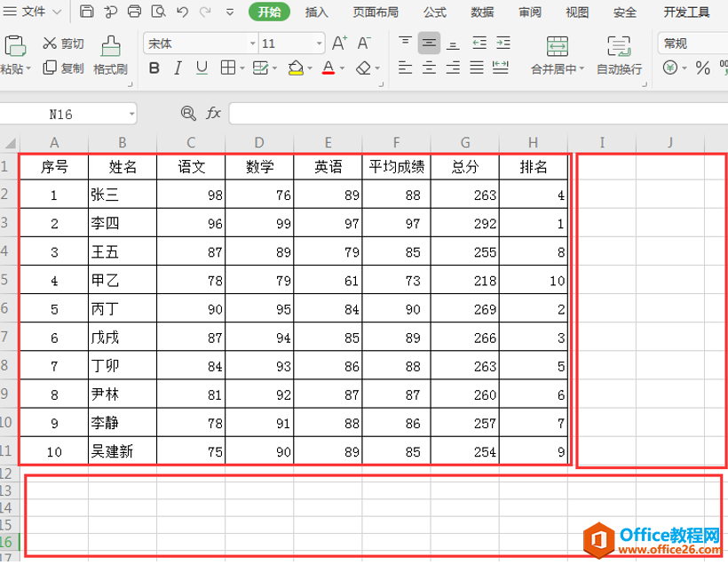Increase indent icon
This screenshot has width=728, height=565.
coord(503,44)
